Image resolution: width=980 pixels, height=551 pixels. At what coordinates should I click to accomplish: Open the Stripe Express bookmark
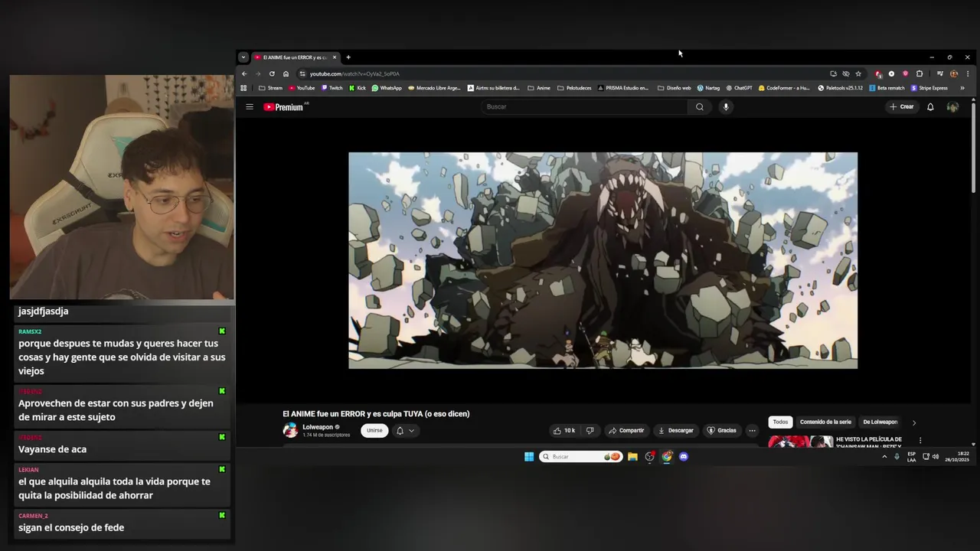[929, 88]
